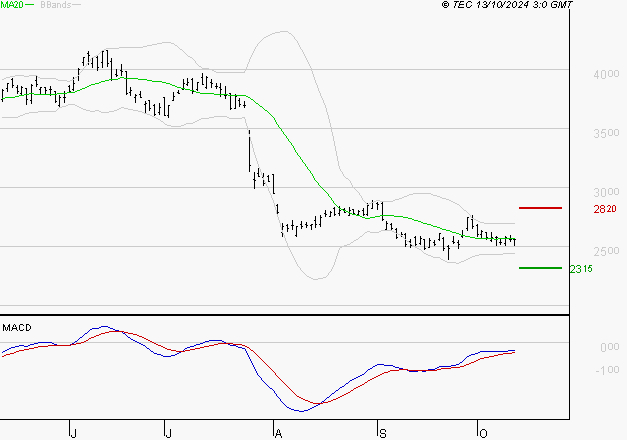This screenshot has height=440, width=627.
Task: Click the MACD panel title
Action: point(17,328)
